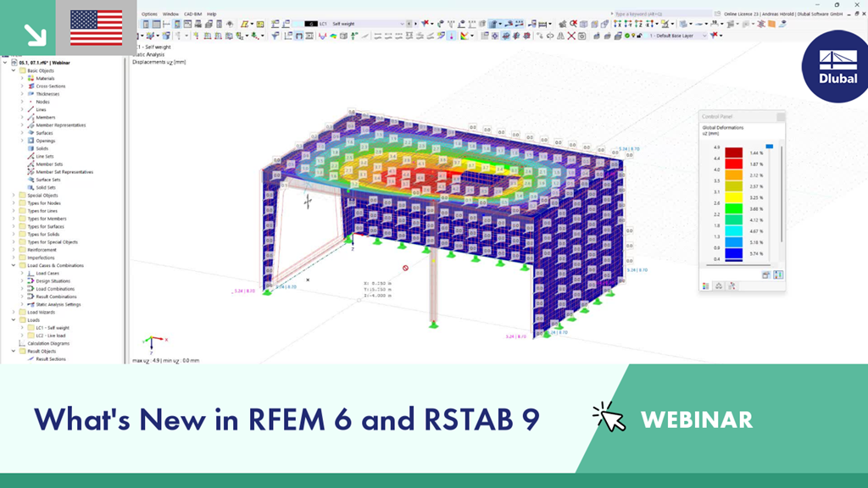Viewport: 868px width, 488px height.
Task: Go to the next load case arrow
Action: click(x=415, y=24)
